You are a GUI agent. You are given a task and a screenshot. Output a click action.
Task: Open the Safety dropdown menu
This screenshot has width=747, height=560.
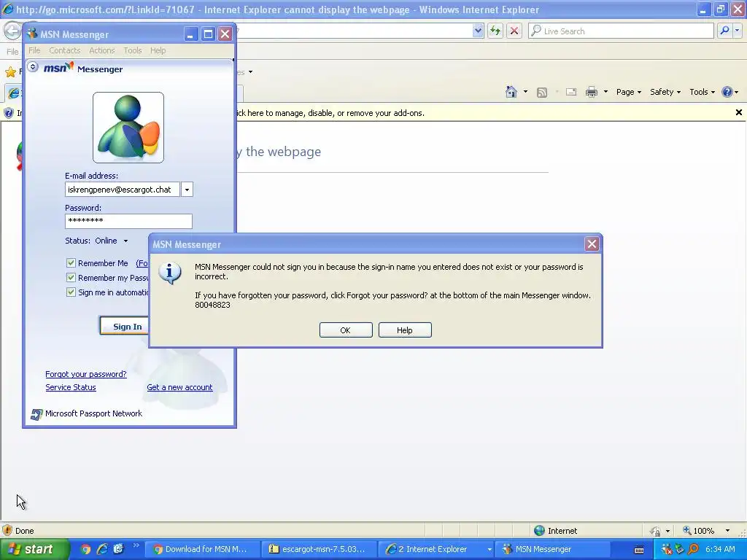pyautogui.click(x=665, y=92)
